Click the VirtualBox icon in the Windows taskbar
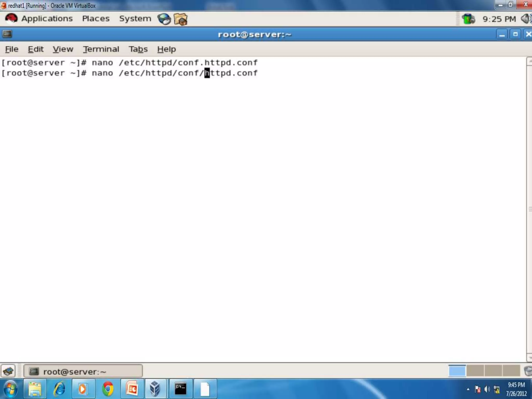 tap(155, 389)
